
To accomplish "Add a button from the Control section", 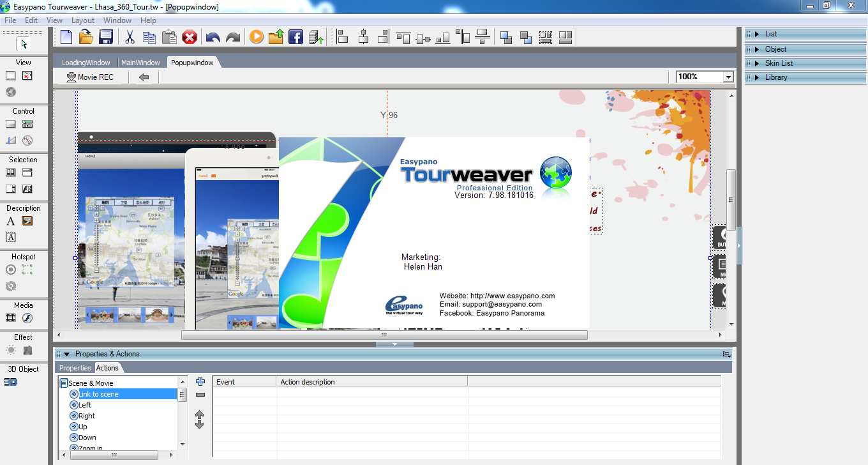I will click(x=11, y=124).
